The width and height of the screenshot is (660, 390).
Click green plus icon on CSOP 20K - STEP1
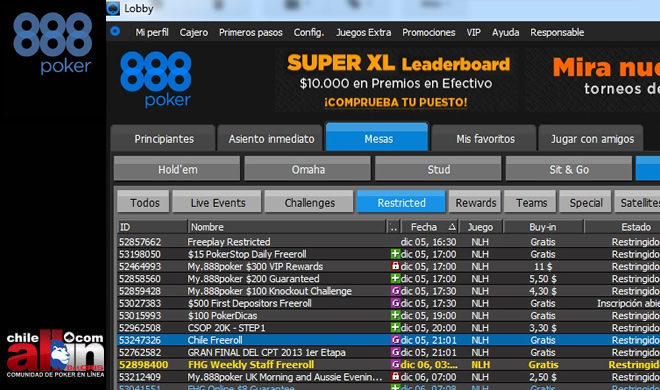[395, 327]
